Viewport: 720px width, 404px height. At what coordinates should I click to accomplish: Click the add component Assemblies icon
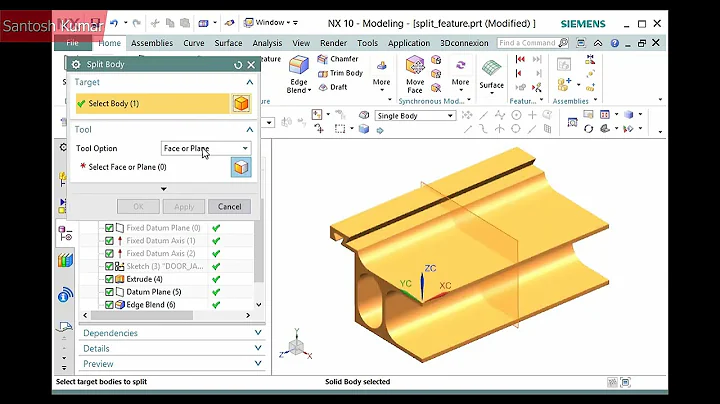(x=564, y=84)
